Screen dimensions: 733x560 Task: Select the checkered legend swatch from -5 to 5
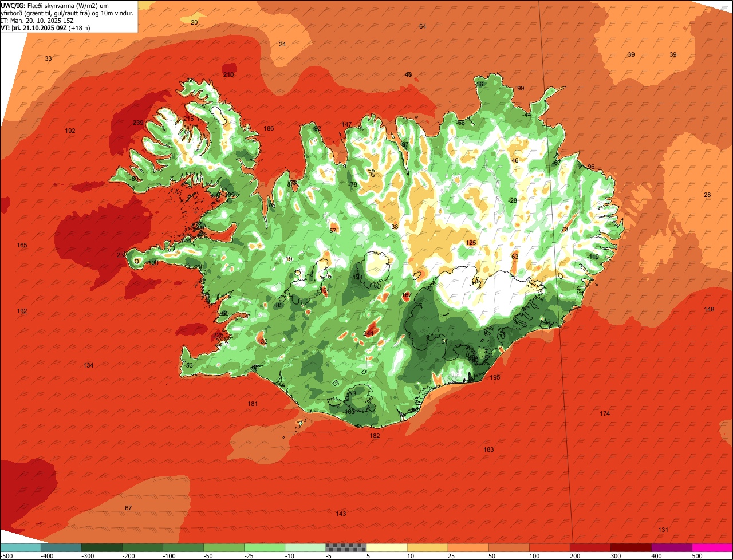point(346,547)
